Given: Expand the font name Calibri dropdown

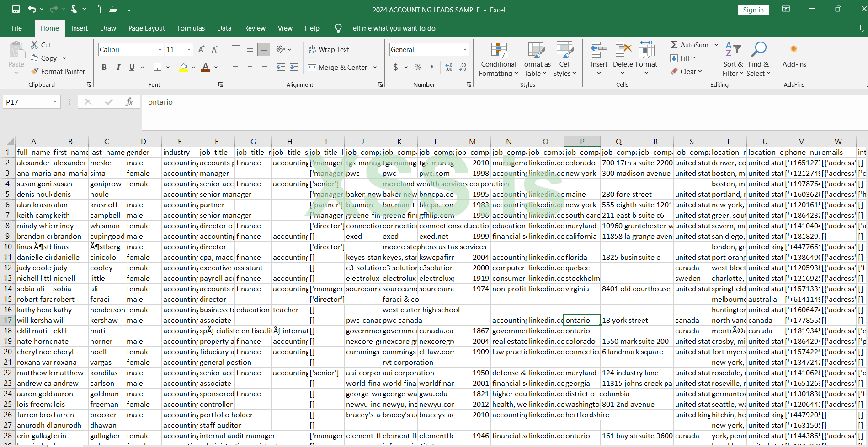Looking at the screenshot, I should (160, 50).
